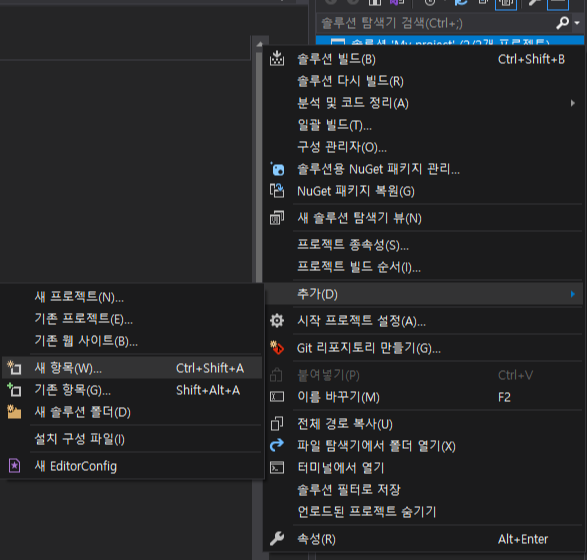Viewport: 587px width, 560px height.
Task: Select 이름 바꾸기(M)
Action: pos(423,397)
